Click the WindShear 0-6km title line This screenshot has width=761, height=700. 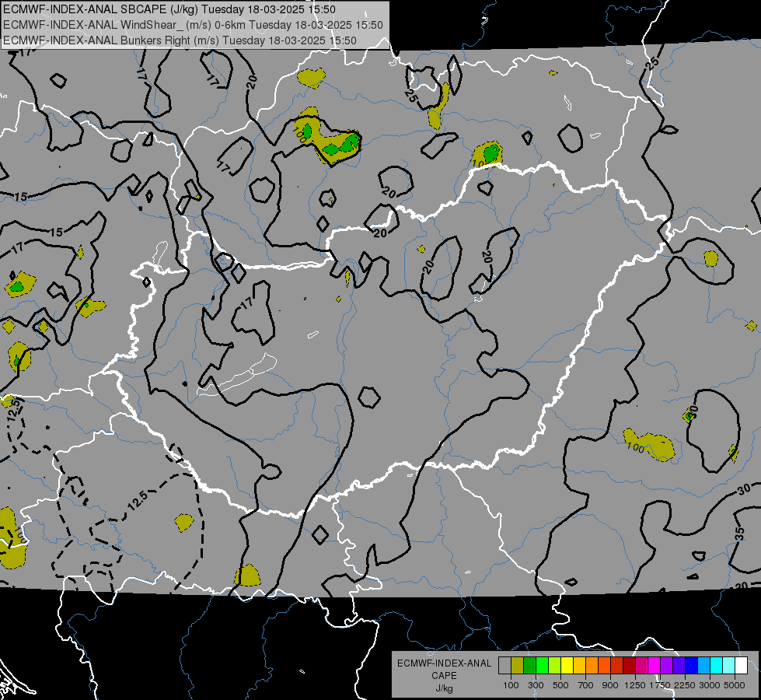pyautogui.click(x=193, y=25)
